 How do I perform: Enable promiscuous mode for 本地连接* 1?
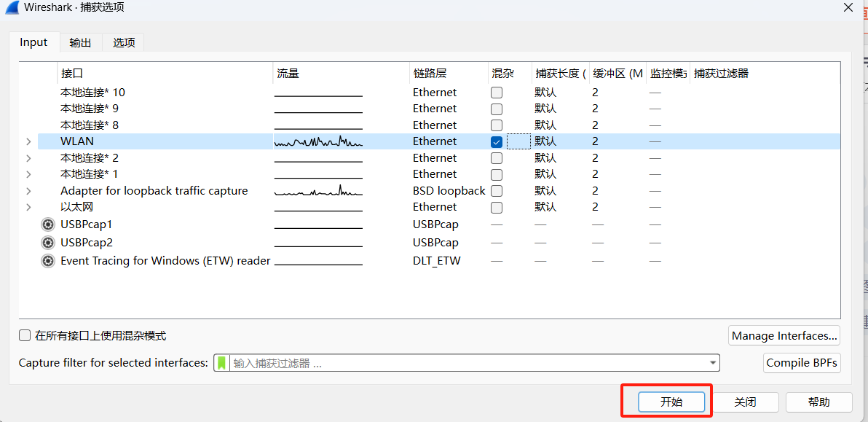497,174
